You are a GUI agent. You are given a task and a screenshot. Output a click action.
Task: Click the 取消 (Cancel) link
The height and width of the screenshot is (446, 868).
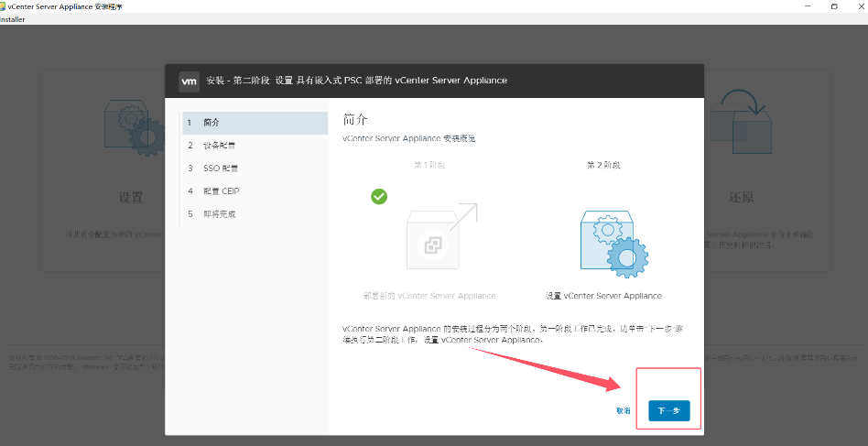coord(624,411)
